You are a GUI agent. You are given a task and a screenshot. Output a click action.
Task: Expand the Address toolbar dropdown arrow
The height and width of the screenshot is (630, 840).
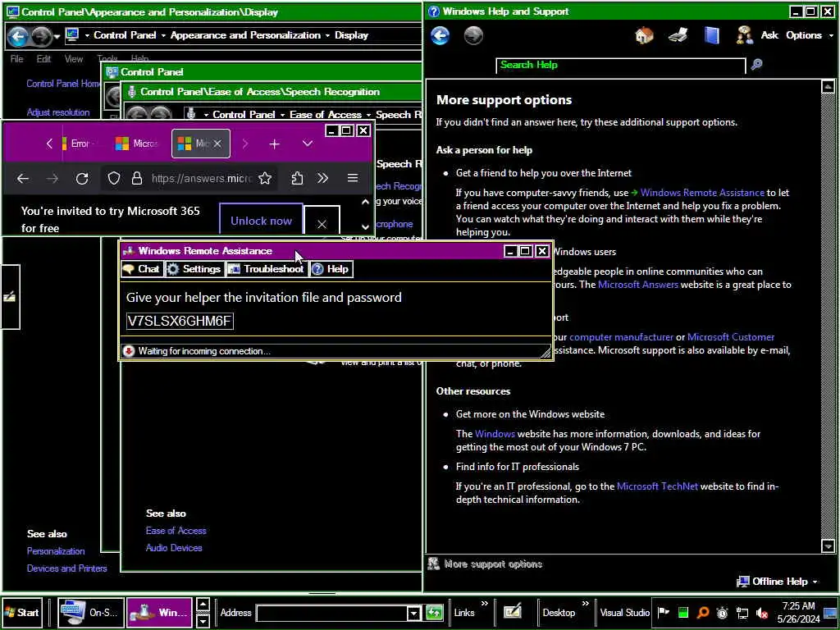[x=413, y=613]
